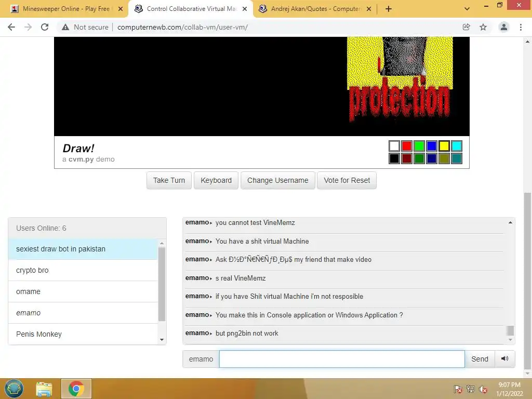Click the Change Username button

(278, 180)
